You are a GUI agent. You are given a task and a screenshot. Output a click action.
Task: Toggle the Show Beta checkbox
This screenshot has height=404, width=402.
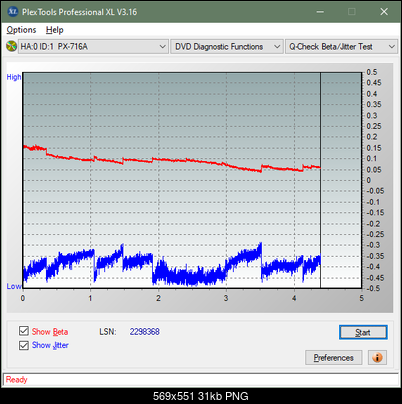pyautogui.click(x=24, y=331)
